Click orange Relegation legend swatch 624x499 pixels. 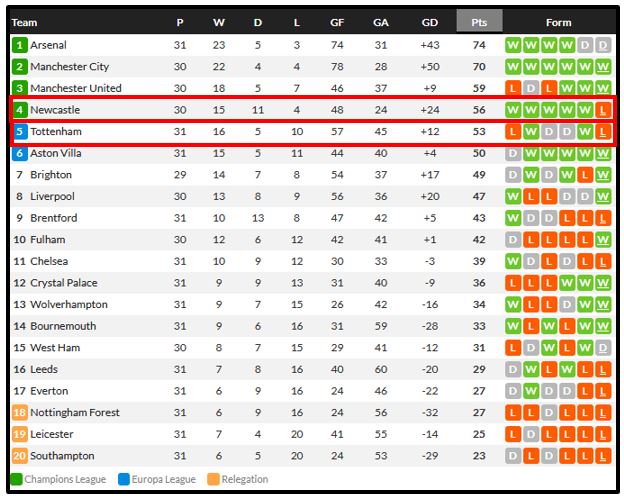click(213, 479)
